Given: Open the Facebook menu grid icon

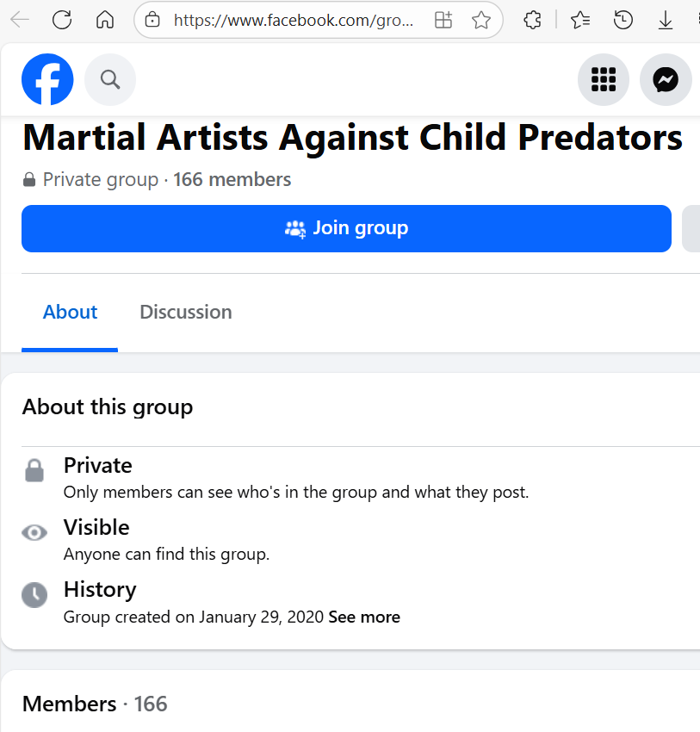Looking at the screenshot, I should (x=603, y=79).
